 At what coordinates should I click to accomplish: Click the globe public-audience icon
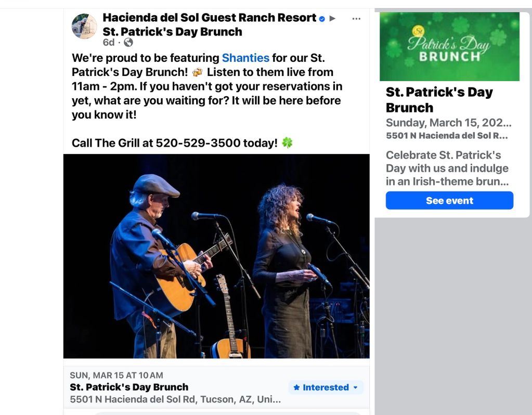128,43
